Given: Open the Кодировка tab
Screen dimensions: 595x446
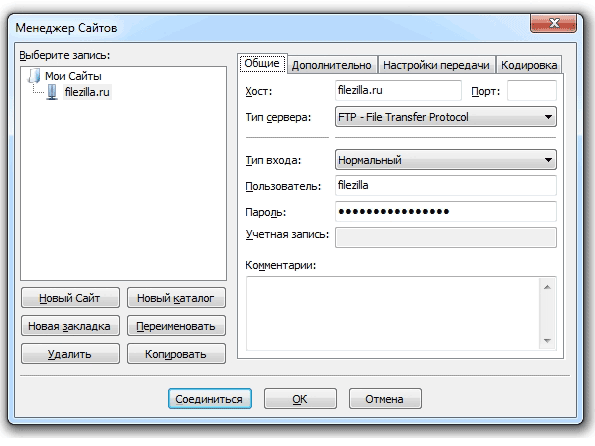Looking at the screenshot, I should click(x=529, y=65).
